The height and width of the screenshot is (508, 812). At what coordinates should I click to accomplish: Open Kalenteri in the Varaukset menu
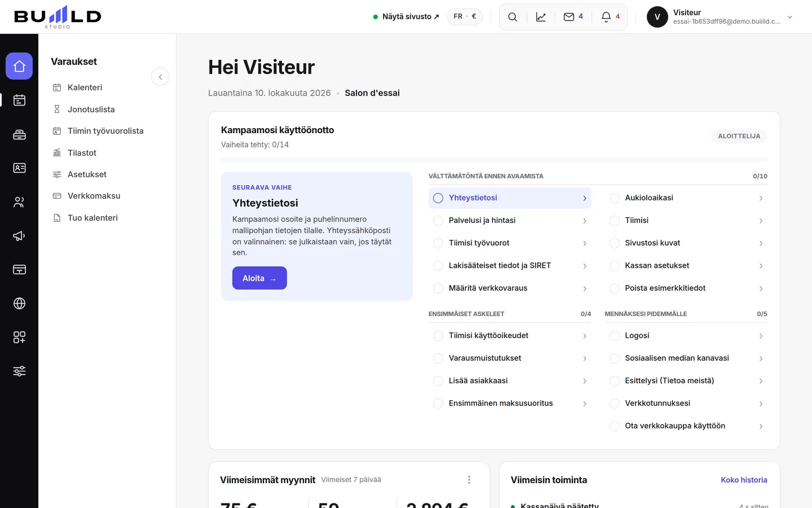[85, 87]
